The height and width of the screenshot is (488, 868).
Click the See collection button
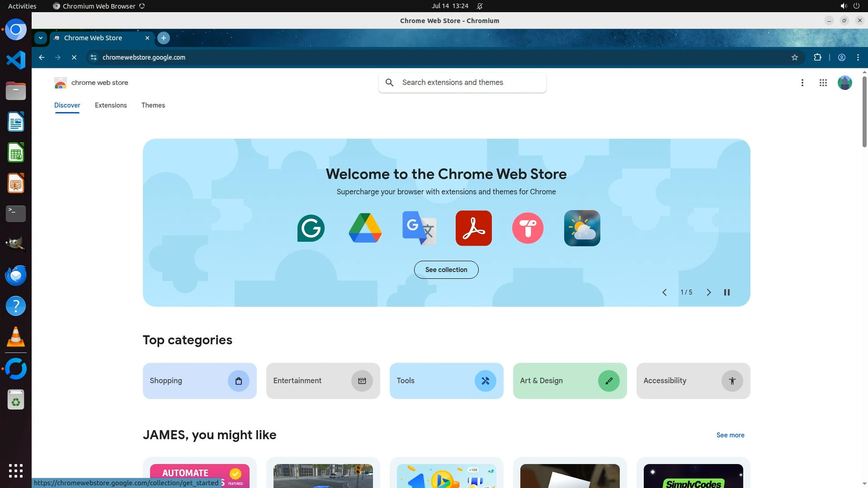click(446, 270)
